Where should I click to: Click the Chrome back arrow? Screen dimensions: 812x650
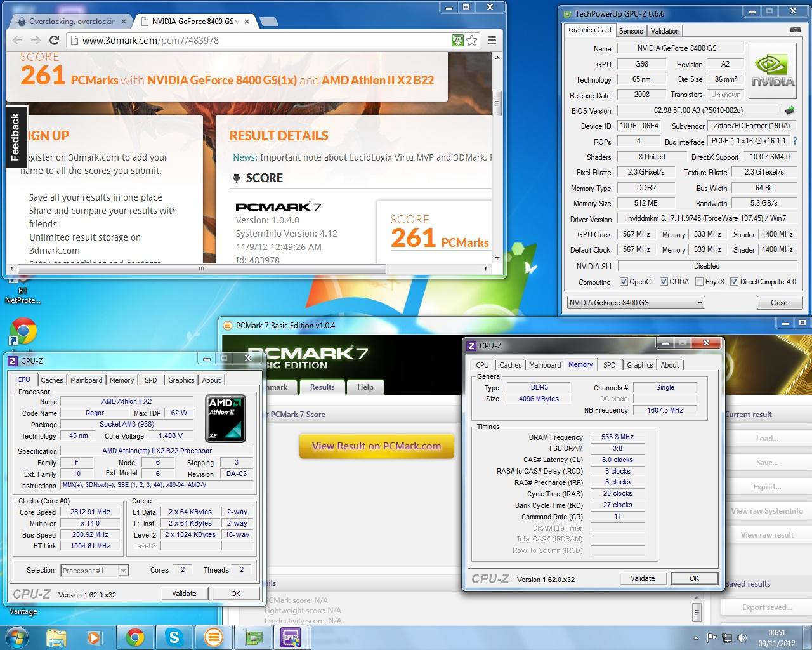(x=18, y=40)
